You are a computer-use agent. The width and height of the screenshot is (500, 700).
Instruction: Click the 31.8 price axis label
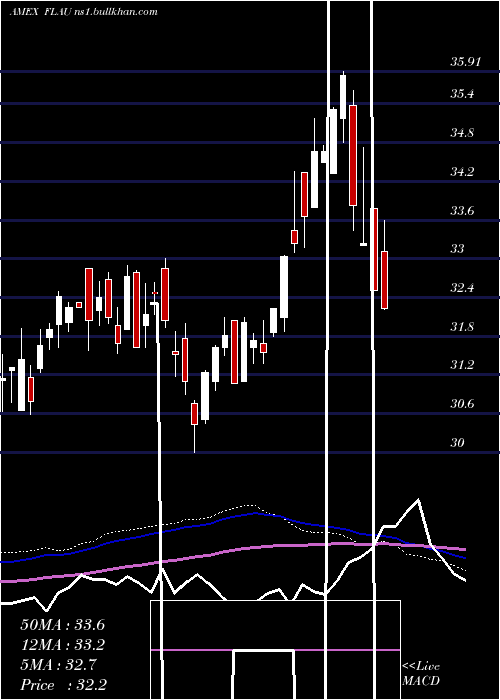pyautogui.click(x=462, y=326)
